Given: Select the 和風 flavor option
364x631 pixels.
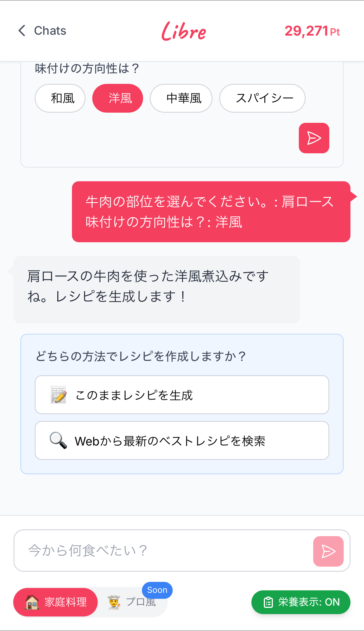Looking at the screenshot, I should tap(60, 98).
